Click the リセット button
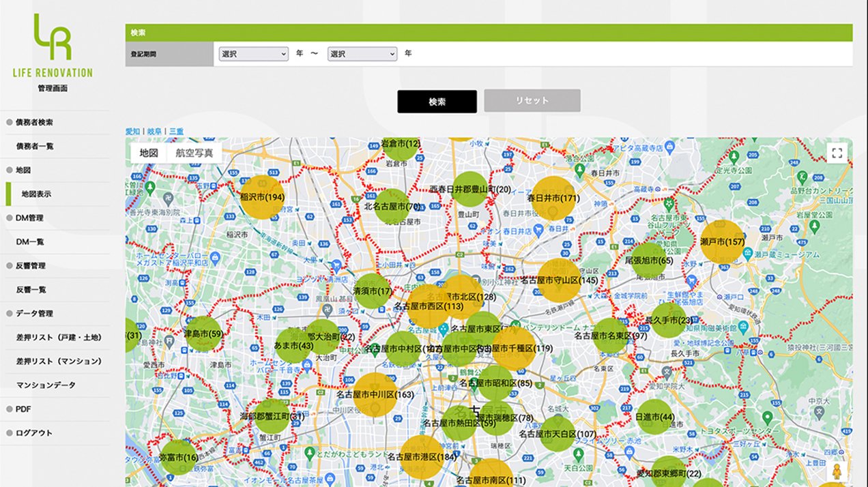This screenshot has height=487, width=868. [x=532, y=101]
